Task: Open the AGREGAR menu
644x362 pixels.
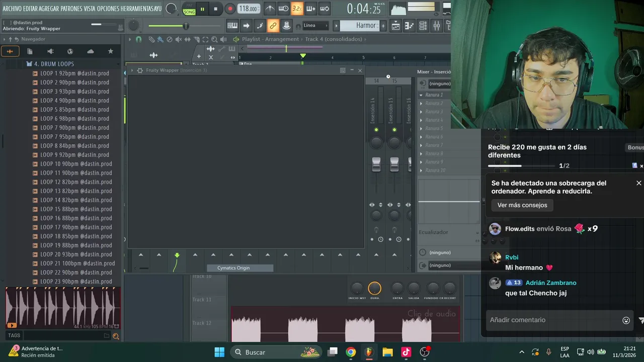Action: 49,9
